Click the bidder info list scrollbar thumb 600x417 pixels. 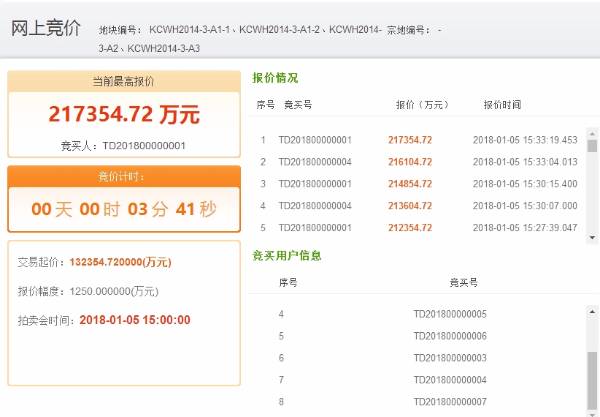pyautogui.click(x=592, y=378)
